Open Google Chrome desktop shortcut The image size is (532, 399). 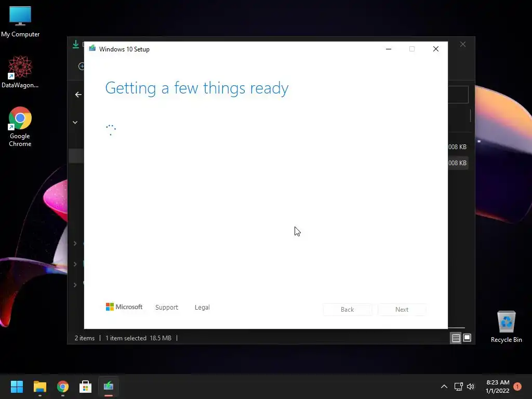20,127
